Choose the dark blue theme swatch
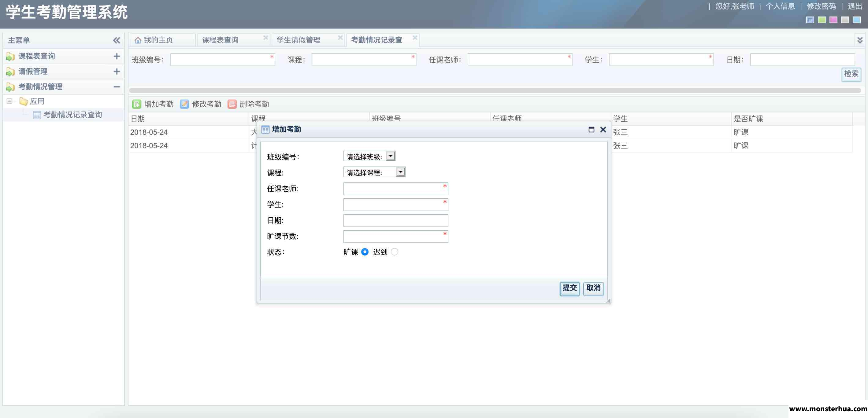This screenshot has height=418, width=868. [810, 20]
